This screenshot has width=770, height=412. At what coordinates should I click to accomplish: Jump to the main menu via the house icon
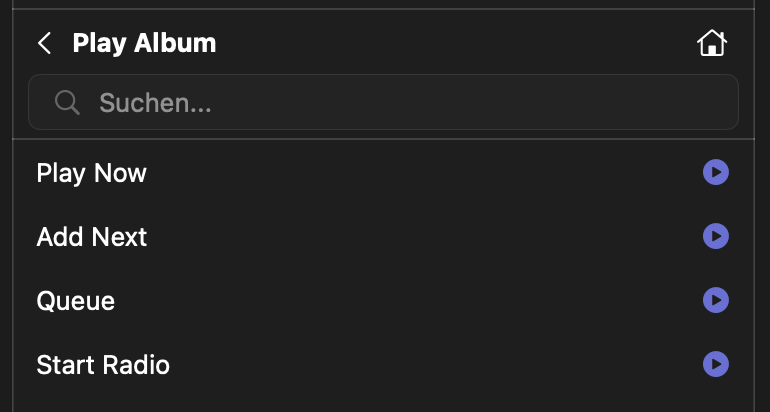pyautogui.click(x=711, y=44)
